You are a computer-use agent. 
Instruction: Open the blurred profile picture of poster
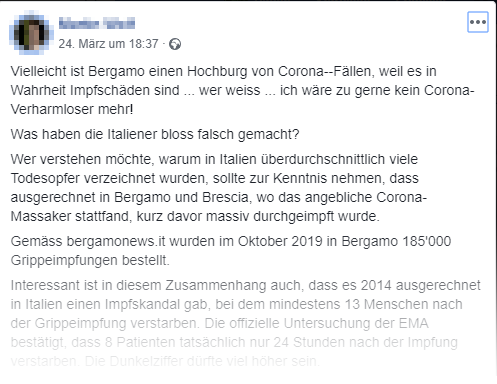click(31, 33)
